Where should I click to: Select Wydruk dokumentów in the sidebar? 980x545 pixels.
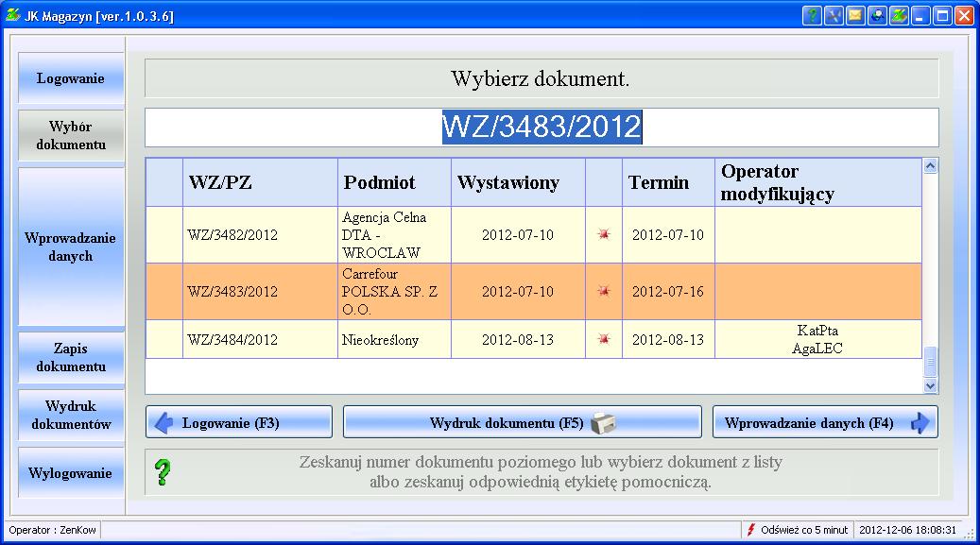click(71, 416)
